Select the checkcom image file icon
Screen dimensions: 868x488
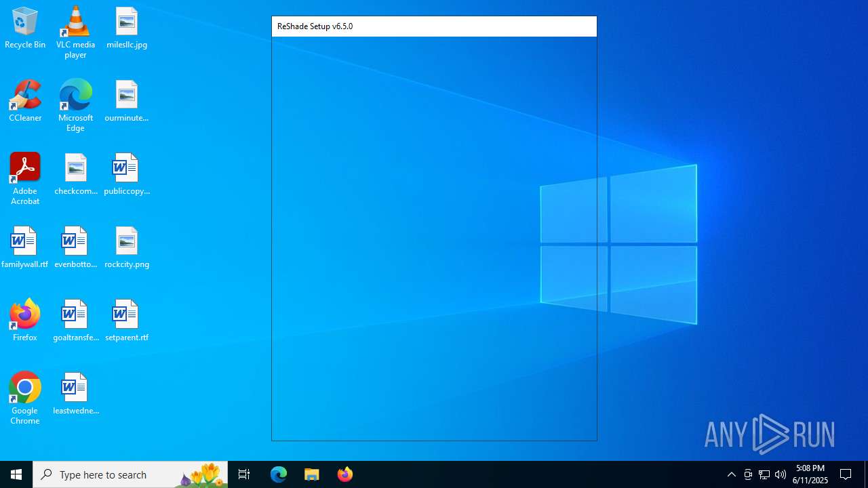pos(75,174)
